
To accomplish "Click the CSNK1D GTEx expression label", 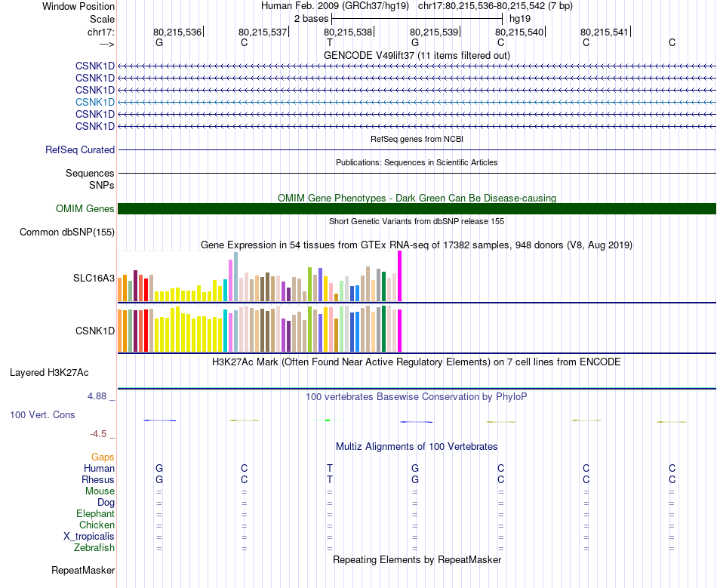I will click(x=95, y=331).
